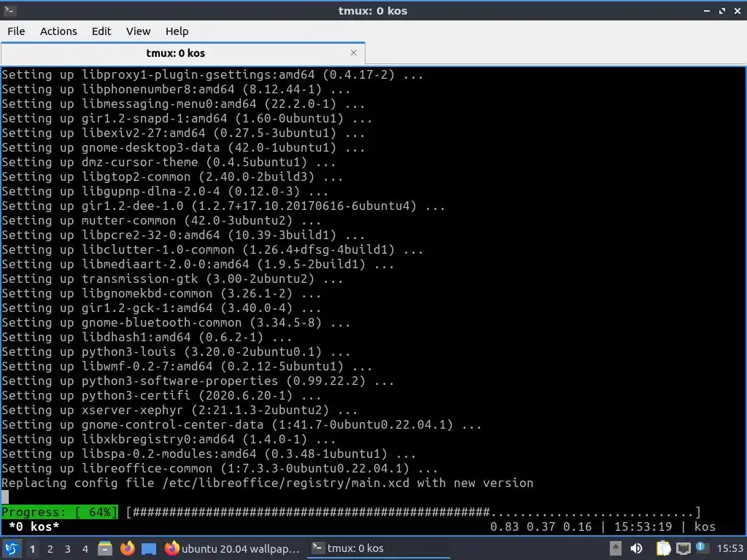This screenshot has width=747, height=560.
Task: Open the Actions menu
Action: 58,31
